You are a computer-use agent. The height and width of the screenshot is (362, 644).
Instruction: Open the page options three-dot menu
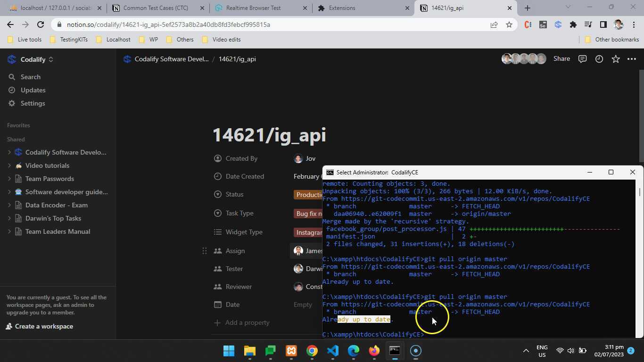pos(632,59)
